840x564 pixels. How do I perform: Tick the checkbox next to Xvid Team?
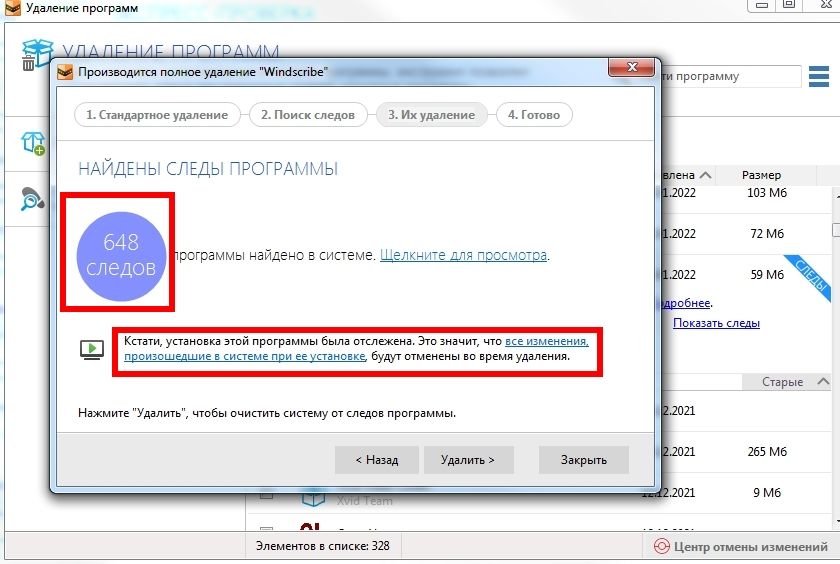tap(267, 494)
